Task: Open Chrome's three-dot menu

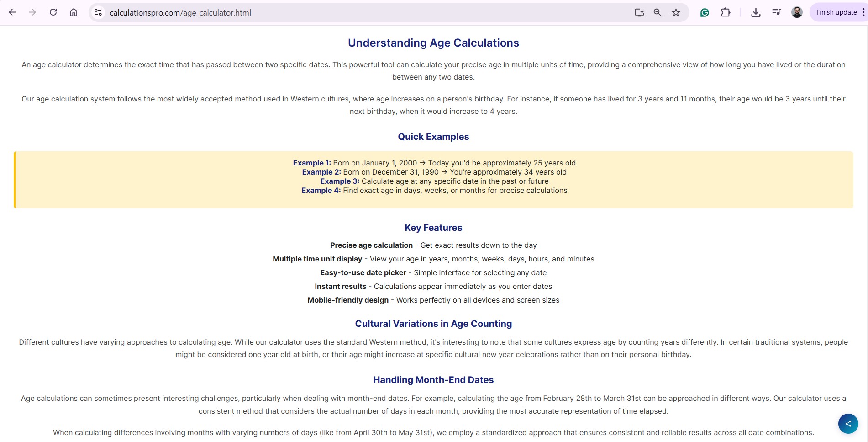Action: [x=863, y=12]
